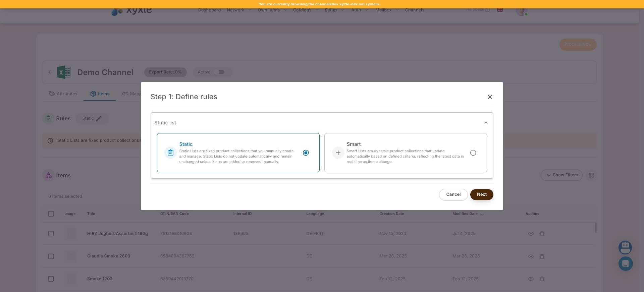
Task: Collapse the Static list section chevron
Action: tap(486, 123)
